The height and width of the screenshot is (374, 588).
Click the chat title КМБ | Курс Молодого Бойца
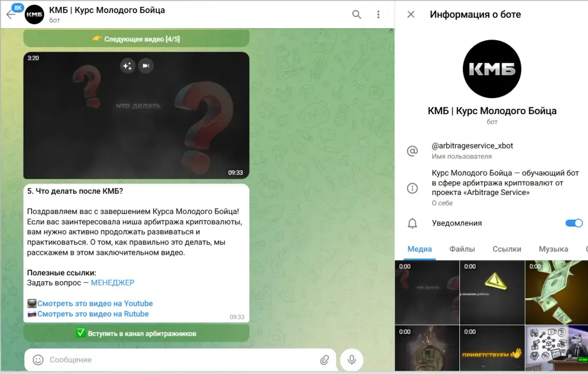click(107, 10)
